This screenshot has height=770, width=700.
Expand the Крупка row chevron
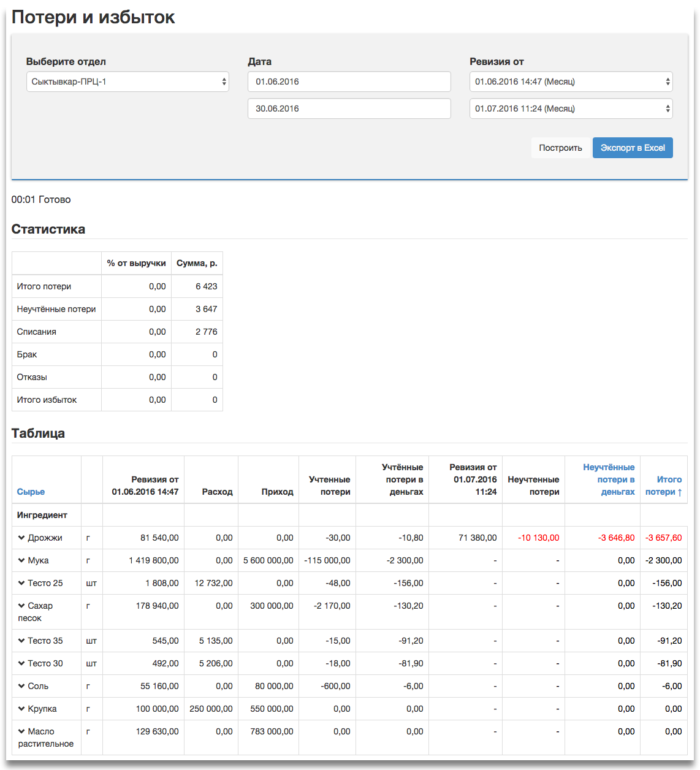point(21,709)
